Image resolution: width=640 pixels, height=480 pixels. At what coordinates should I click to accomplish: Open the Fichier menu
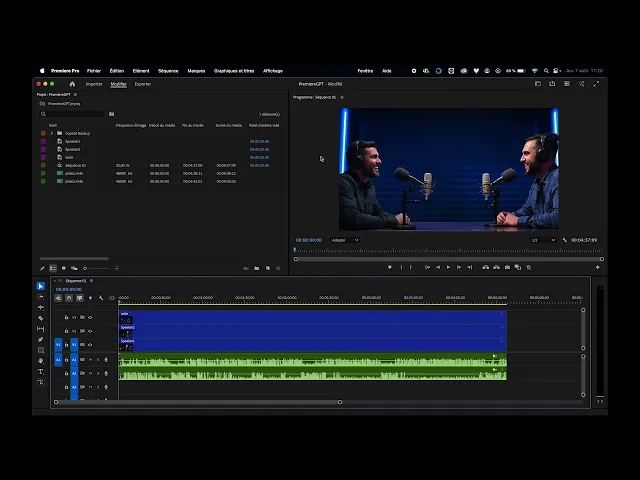94,71
